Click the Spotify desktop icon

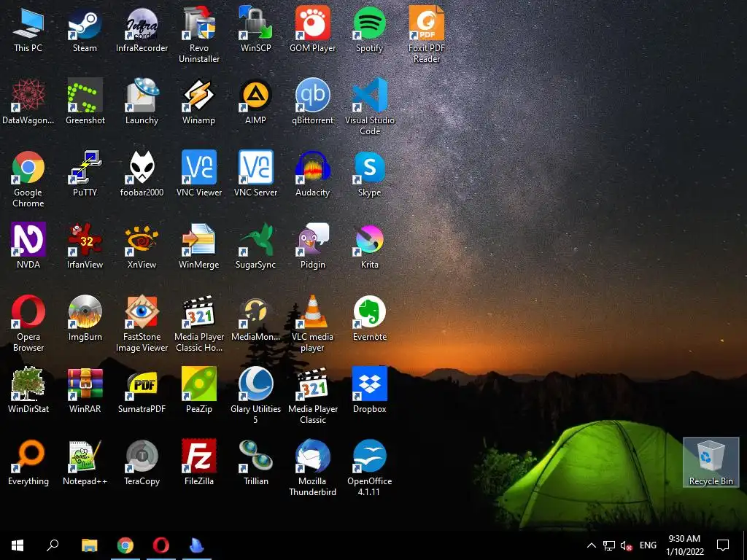[x=370, y=29]
